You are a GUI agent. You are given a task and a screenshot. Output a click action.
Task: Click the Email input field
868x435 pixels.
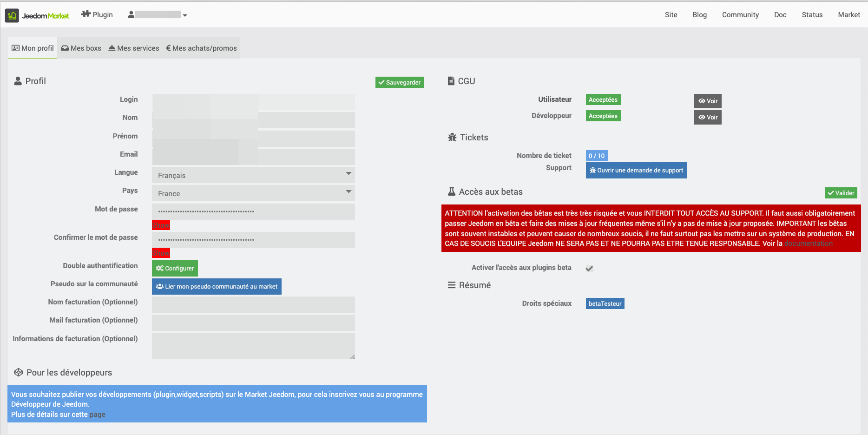253,157
